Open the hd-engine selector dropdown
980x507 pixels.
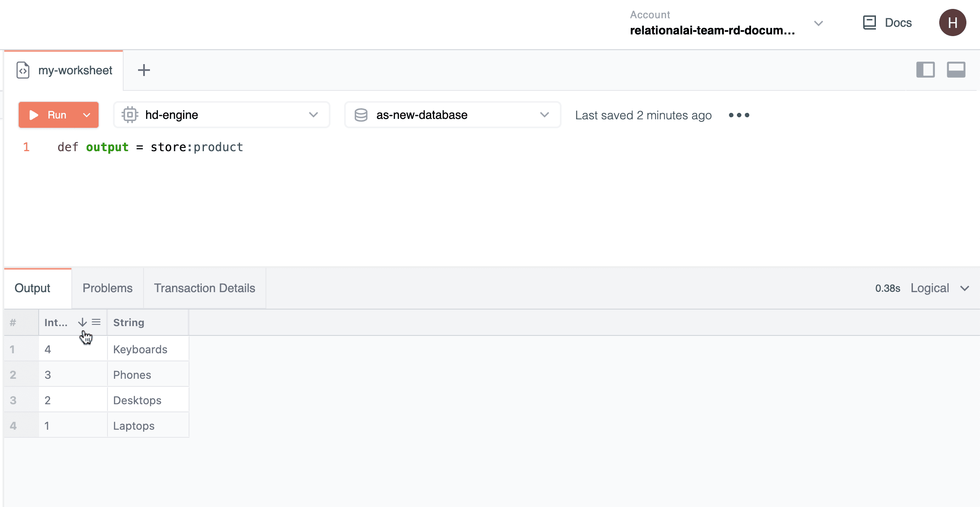pos(221,115)
